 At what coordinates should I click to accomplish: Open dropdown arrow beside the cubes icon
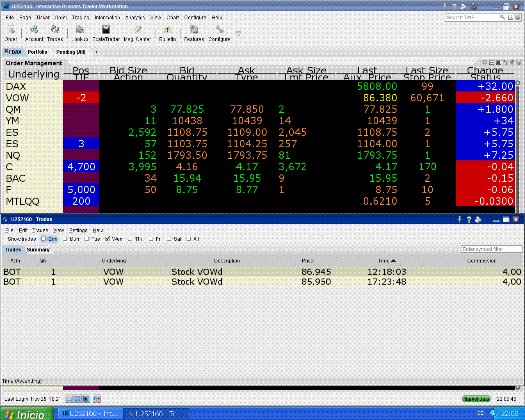(479, 7)
